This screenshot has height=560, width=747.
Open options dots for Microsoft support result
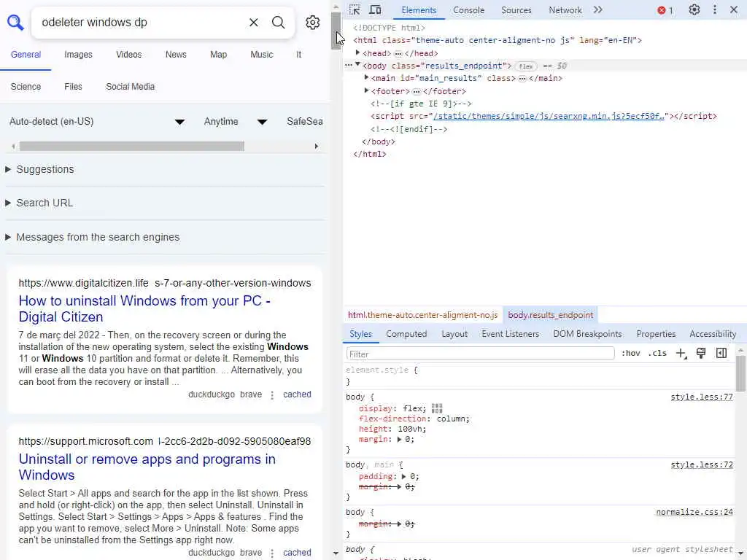pyautogui.click(x=272, y=553)
